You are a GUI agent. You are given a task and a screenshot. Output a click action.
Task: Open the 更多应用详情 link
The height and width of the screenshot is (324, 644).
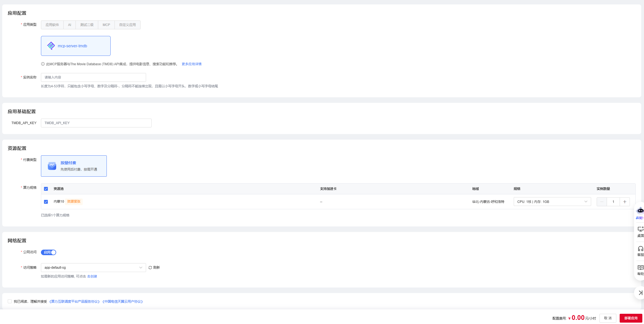click(191, 64)
